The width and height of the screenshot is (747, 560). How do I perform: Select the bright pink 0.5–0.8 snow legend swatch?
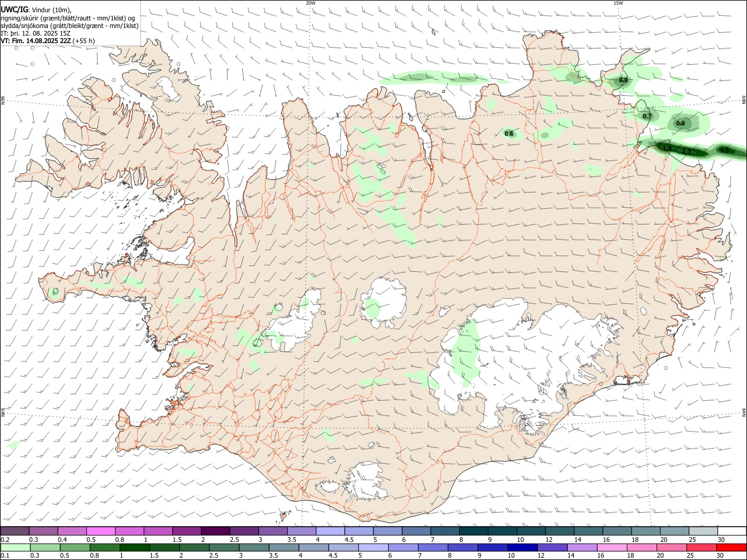(101, 531)
